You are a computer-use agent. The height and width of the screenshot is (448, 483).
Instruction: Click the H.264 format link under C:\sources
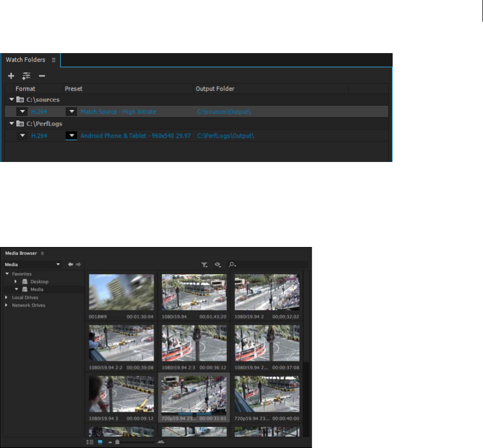coord(39,112)
